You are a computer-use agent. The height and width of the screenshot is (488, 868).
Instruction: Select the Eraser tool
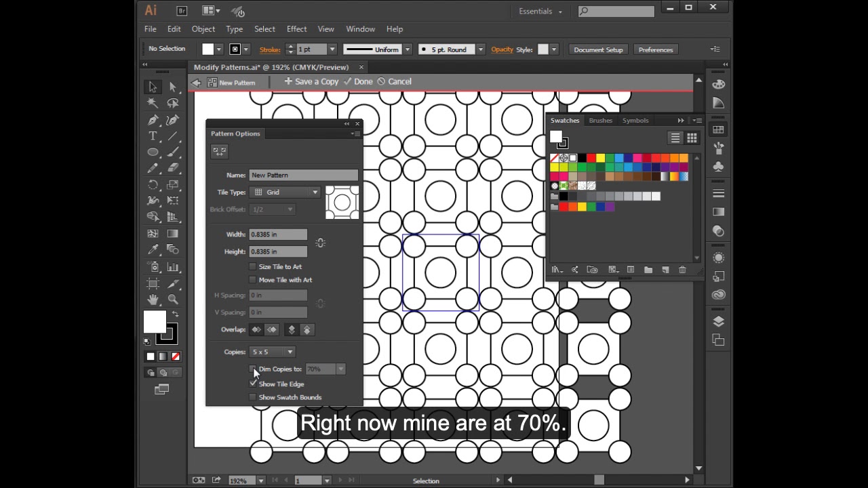pyautogui.click(x=173, y=168)
